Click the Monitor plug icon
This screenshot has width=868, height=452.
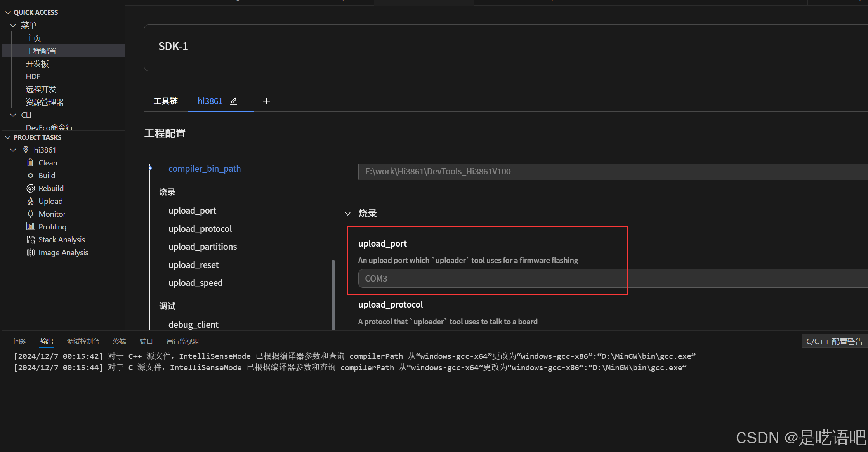coord(30,214)
